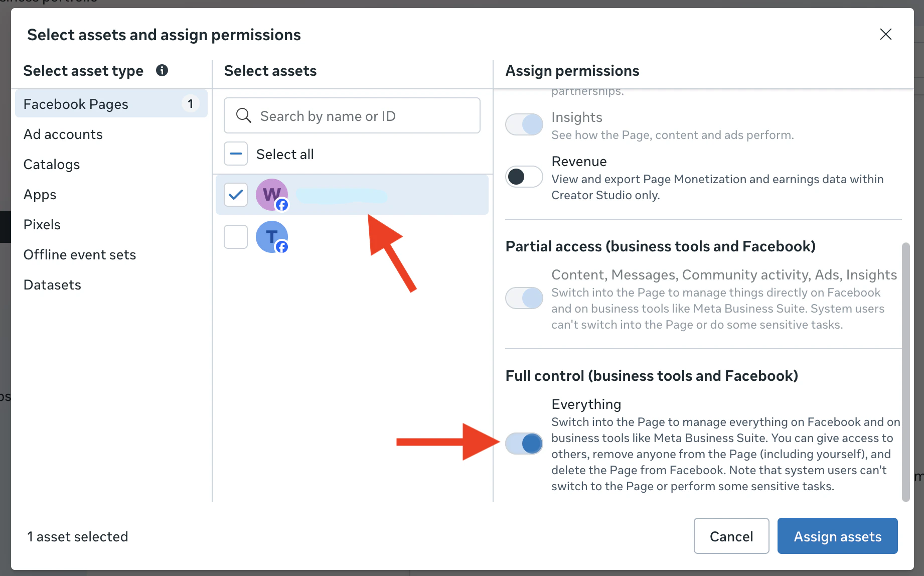Click the Search by name or ID field
Viewport: 924px width, 576px height.
(x=351, y=115)
